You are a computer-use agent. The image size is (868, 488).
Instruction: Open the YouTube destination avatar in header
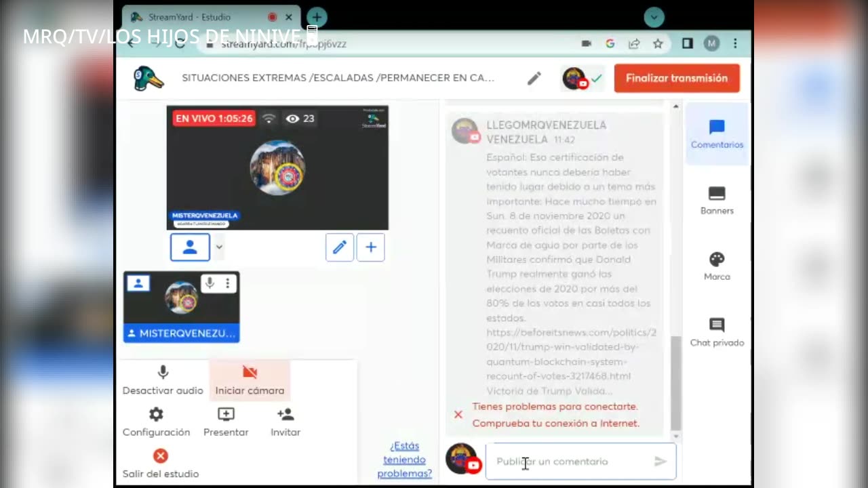click(575, 78)
